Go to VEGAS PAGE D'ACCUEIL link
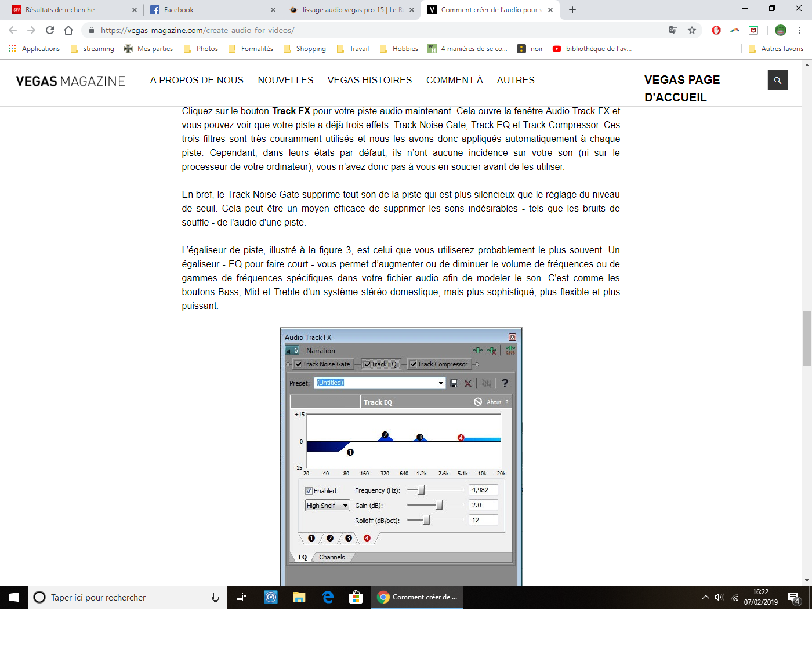Screen dimensions: 812x654 click(x=682, y=89)
